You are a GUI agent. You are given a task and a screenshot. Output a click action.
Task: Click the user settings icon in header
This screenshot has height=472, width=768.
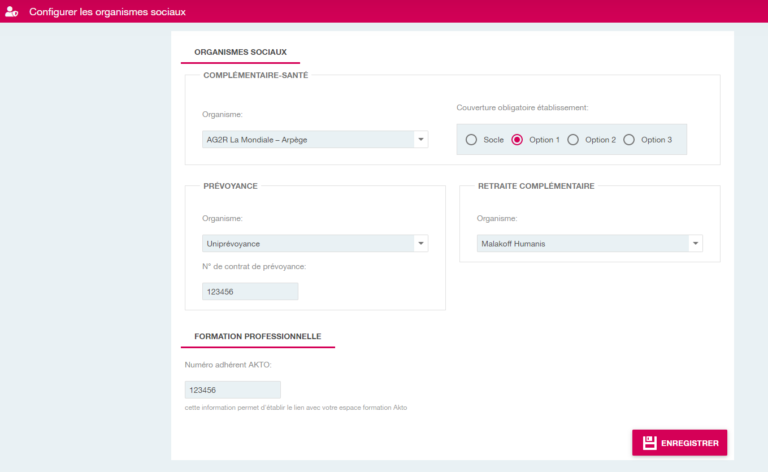click(x=12, y=12)
